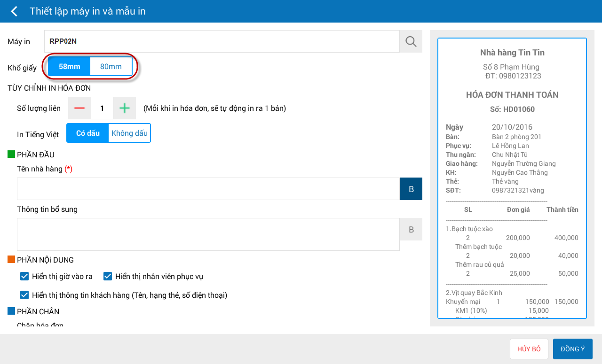Click the Số lượng liên label

coord(39,108)
